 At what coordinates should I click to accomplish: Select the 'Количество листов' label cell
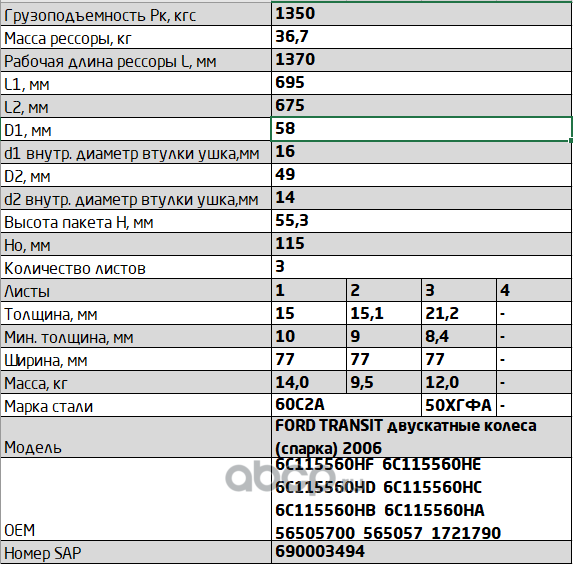(x=136, y=267)
